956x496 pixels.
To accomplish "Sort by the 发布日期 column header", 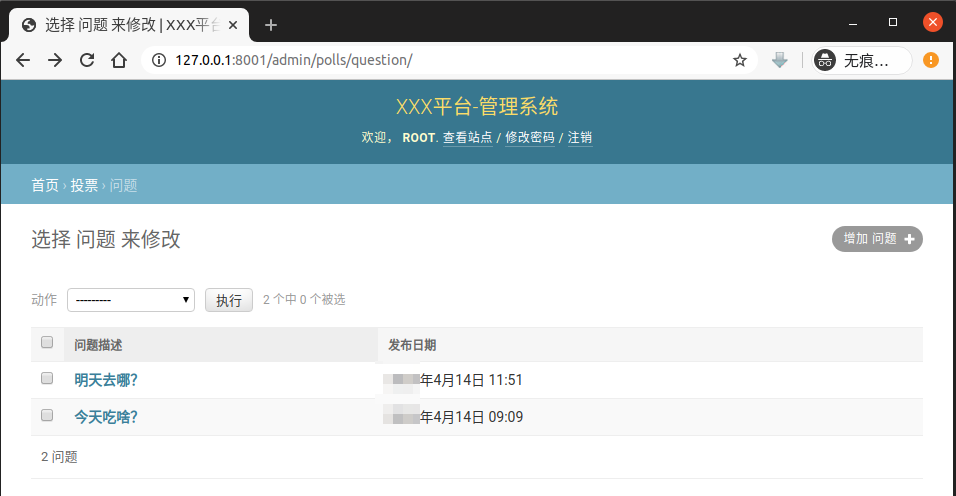I will [412, 345].
